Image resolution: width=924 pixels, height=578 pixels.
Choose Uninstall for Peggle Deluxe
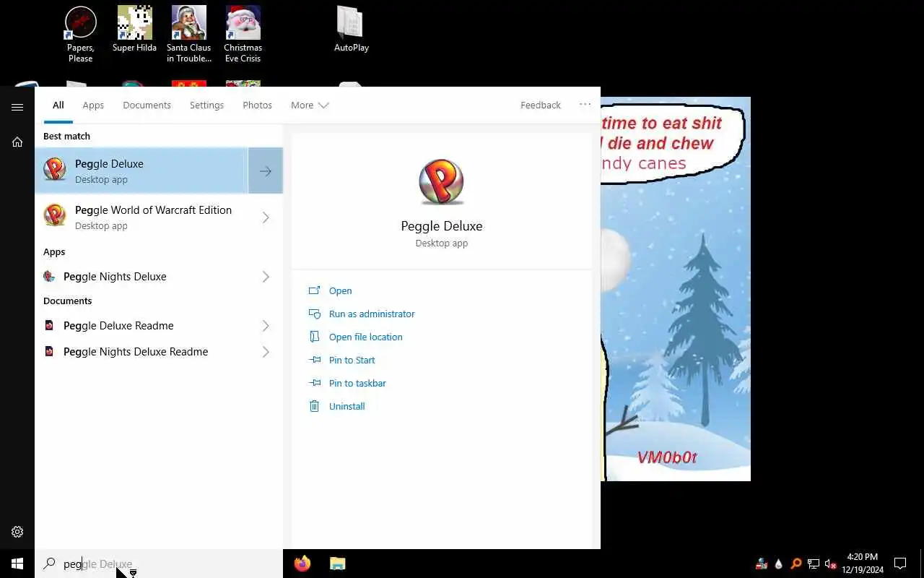pyautogui.click(x=337, y=407)
